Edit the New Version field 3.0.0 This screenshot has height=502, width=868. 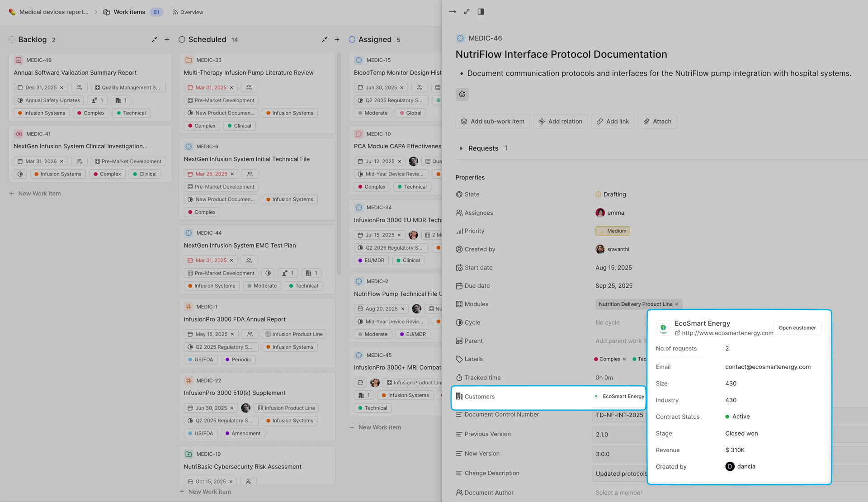[x=619, y=454]
